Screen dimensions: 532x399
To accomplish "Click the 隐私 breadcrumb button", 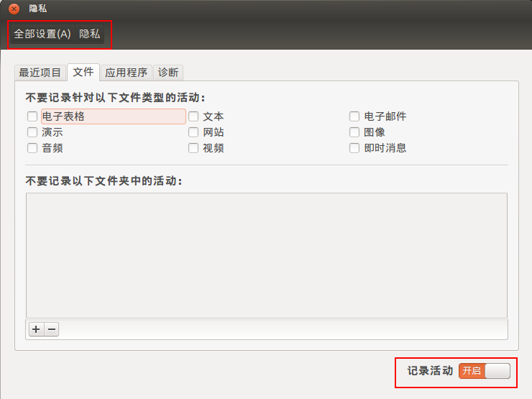I will pos(90,34).
